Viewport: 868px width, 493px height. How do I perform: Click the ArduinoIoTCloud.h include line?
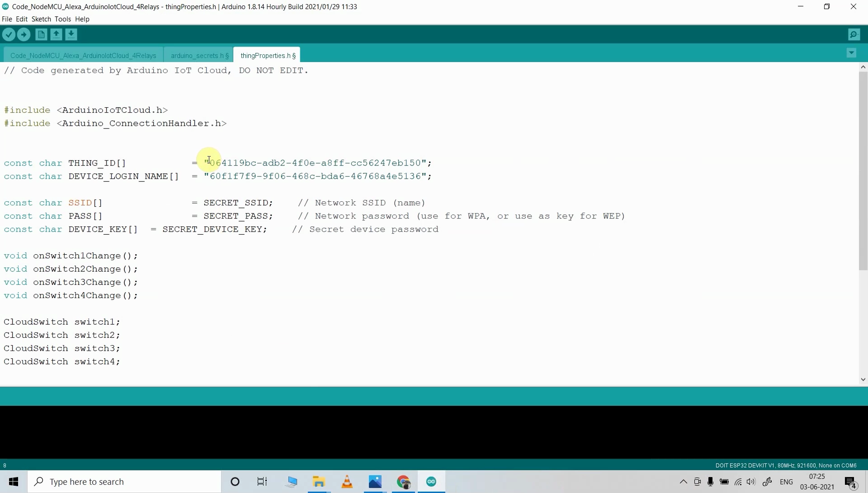pos(86,110)
